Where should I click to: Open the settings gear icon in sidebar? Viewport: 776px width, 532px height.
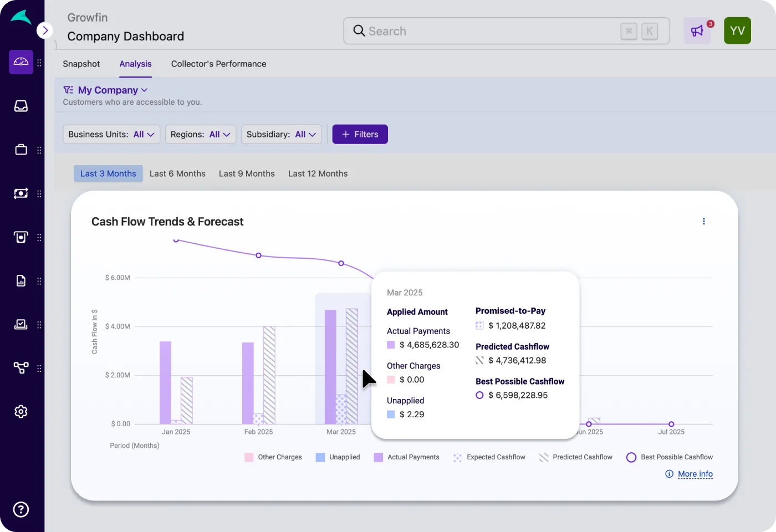point(21,412)
